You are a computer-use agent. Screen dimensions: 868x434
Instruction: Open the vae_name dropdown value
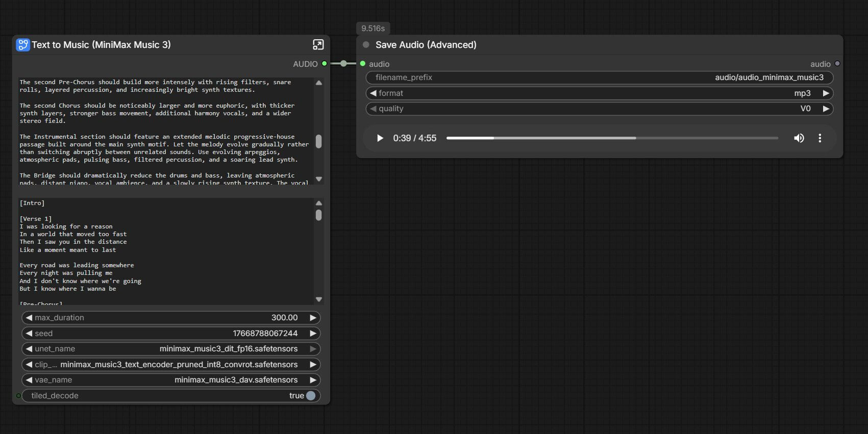point(236,380)
